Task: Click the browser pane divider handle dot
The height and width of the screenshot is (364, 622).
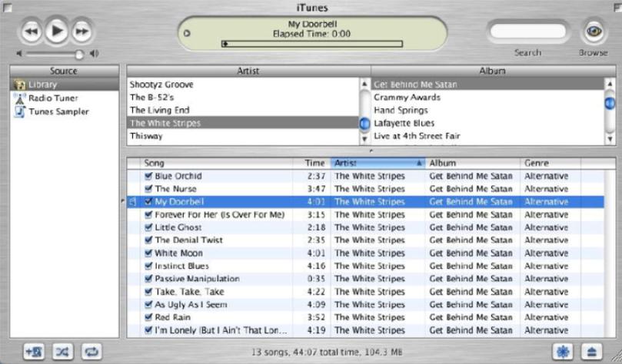Action: coord(371,151)
